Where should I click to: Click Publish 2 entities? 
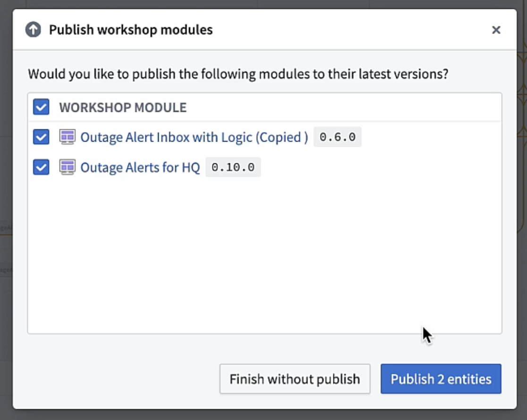coord(440,379)
